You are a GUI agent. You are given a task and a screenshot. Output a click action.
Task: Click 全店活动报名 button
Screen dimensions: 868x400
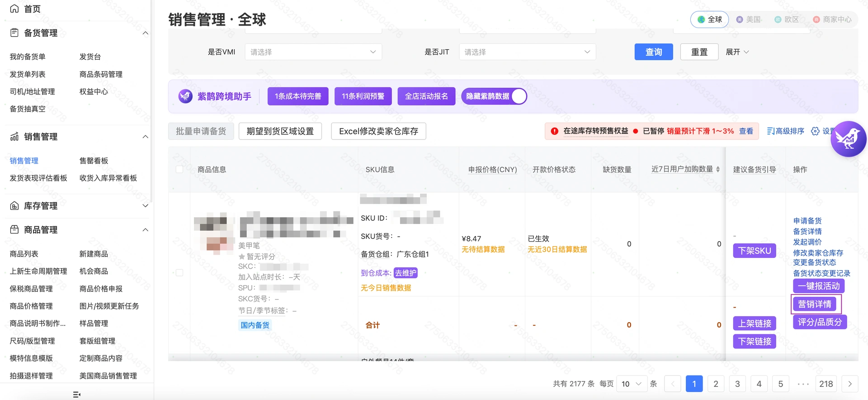click(426, 96)
